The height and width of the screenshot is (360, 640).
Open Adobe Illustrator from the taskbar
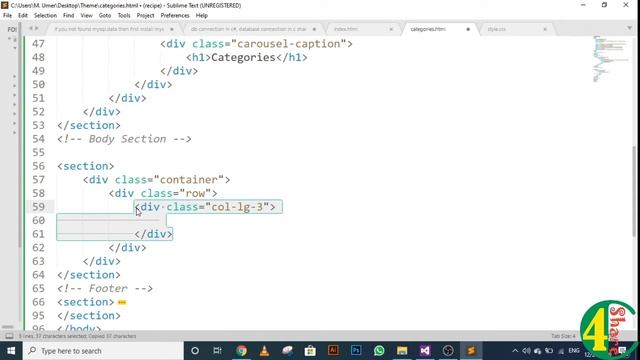(333, 351)
